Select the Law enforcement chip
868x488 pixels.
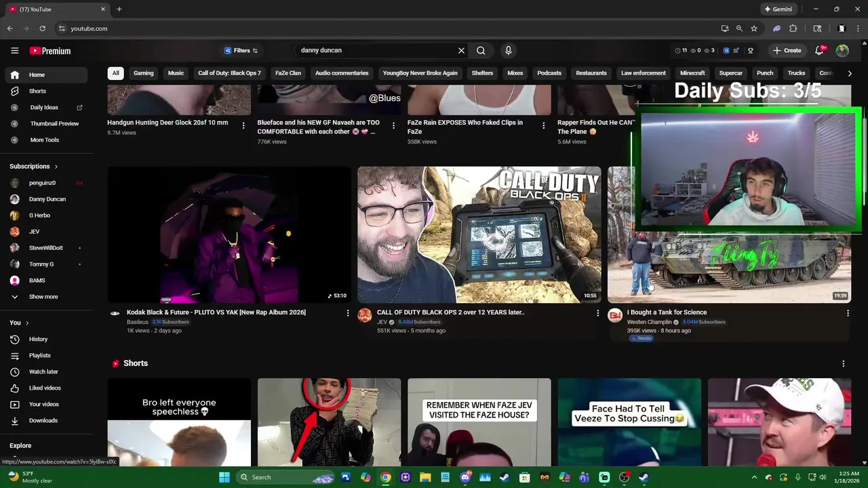(643, 73)
